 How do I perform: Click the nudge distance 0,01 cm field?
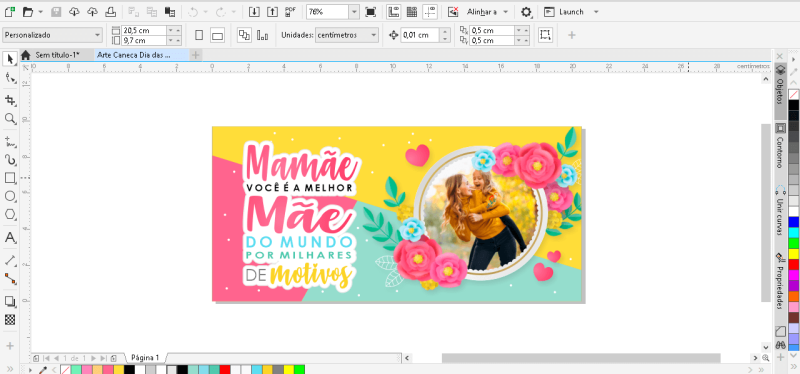(x=420, y=35)
